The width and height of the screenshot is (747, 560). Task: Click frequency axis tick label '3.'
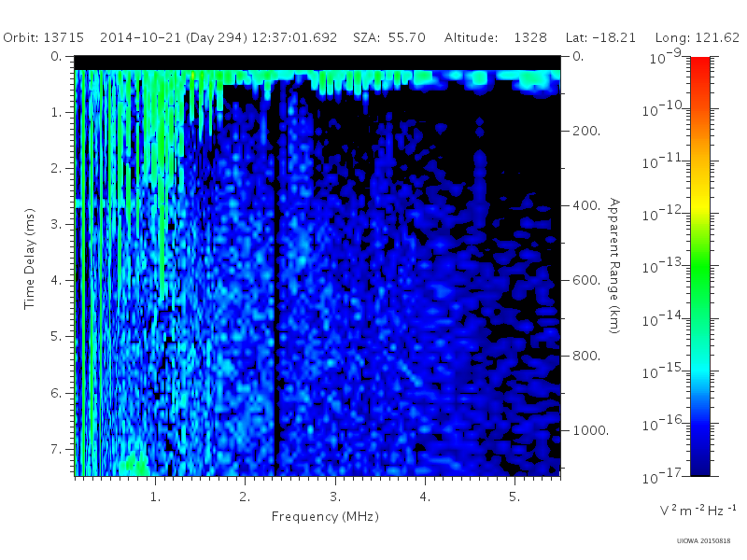[335, 497]
